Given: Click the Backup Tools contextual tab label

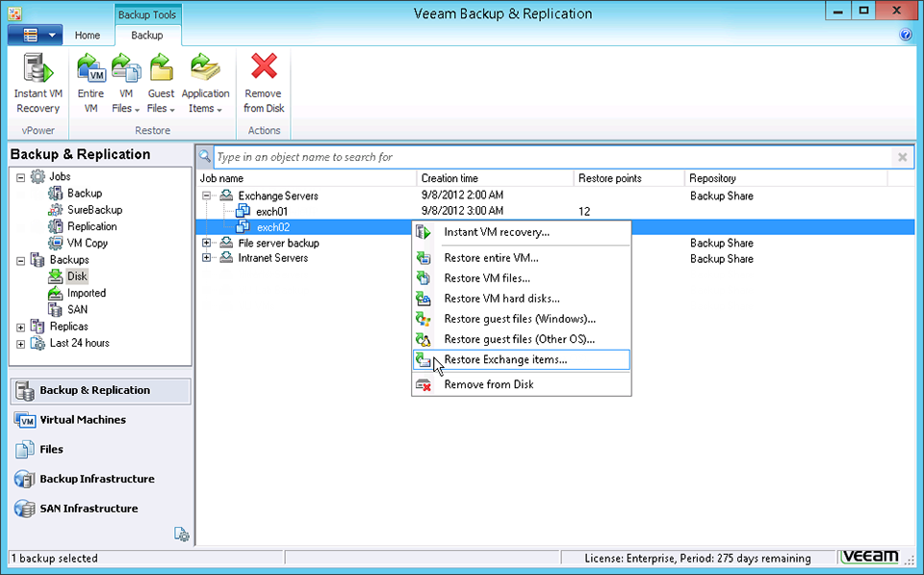Looking at the screenshot, I should 146,14.
